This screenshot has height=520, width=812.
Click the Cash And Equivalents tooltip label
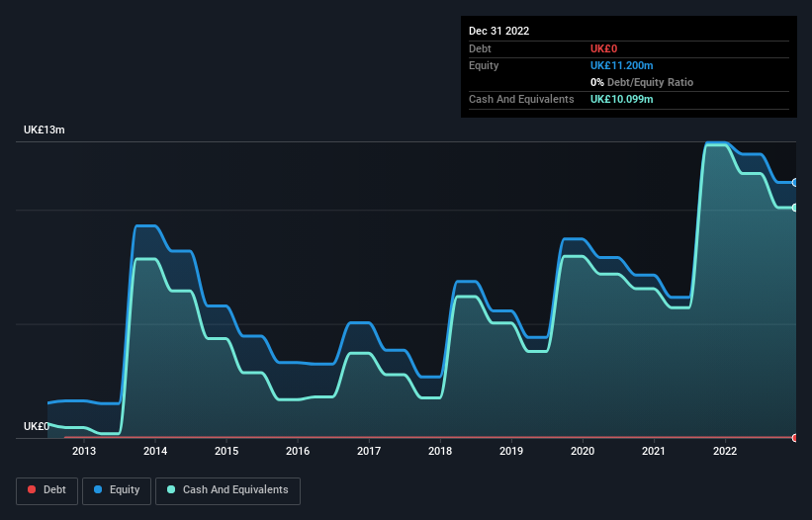(x=521, y=99)
